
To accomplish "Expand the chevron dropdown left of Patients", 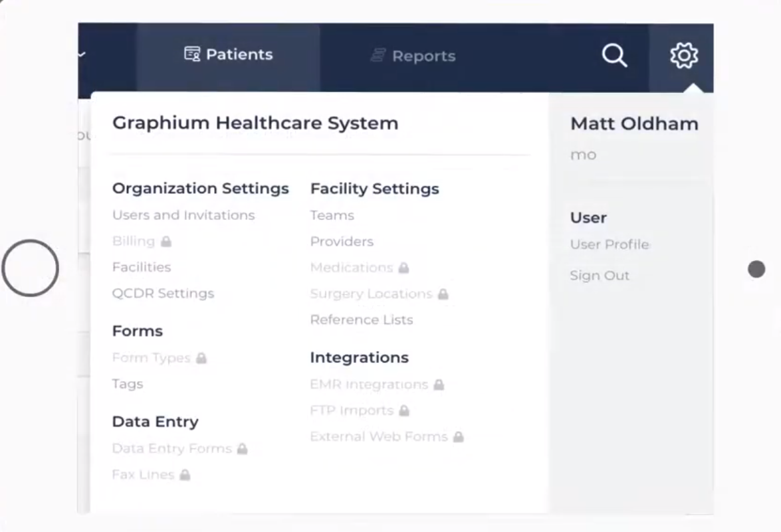I will click(82, 54).
